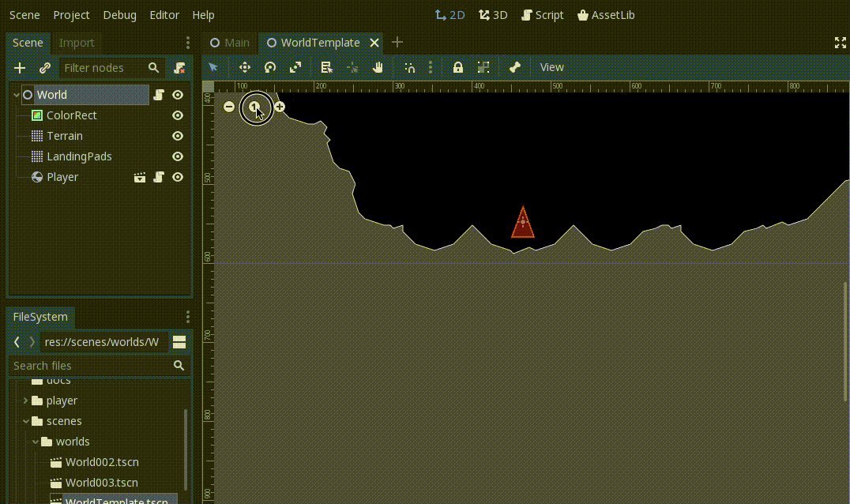Image resolution: width=850 pixels, height=504 pixels.
Task: Hide the LandingPads node
Action: tap(178, 156)
